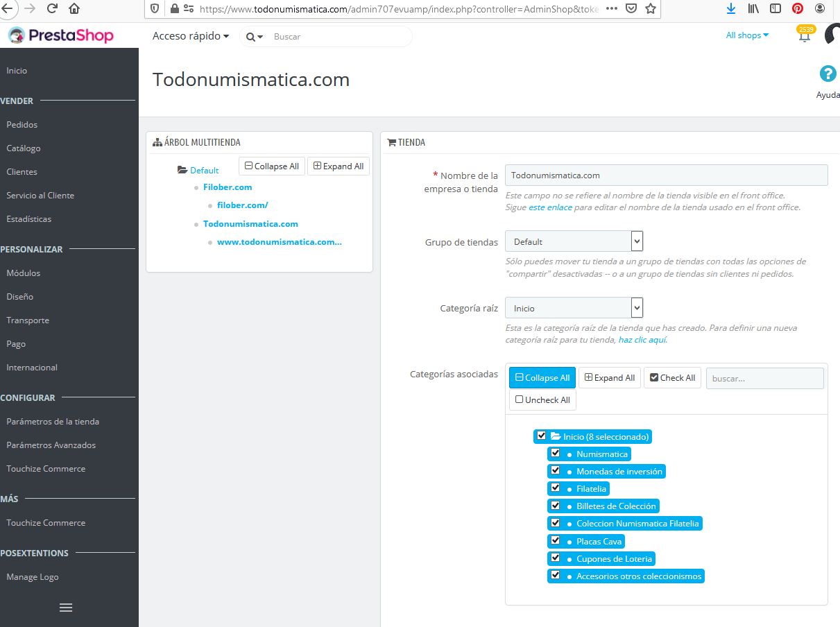Uncheck the Numismatica category checkbox

point(555,453)
